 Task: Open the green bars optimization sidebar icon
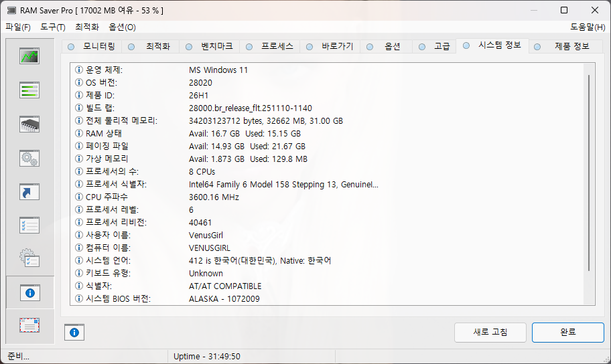29,90
